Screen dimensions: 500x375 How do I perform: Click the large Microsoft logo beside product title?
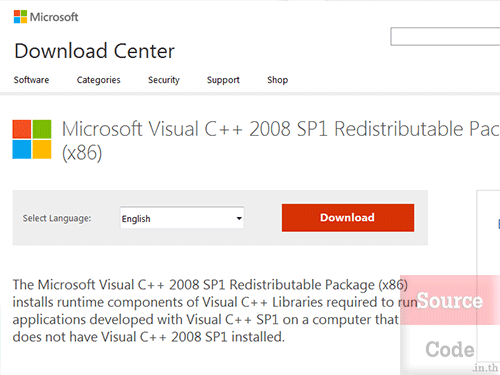32,139
